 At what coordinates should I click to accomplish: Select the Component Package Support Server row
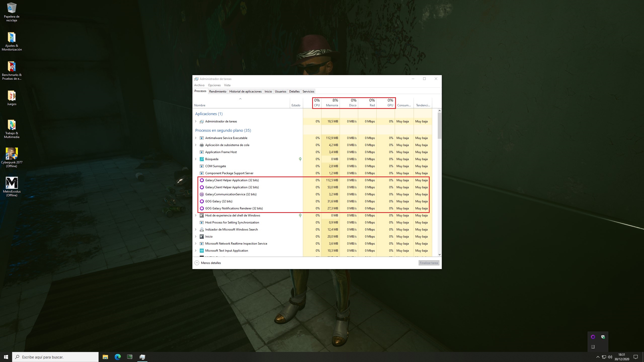point(313,173)
